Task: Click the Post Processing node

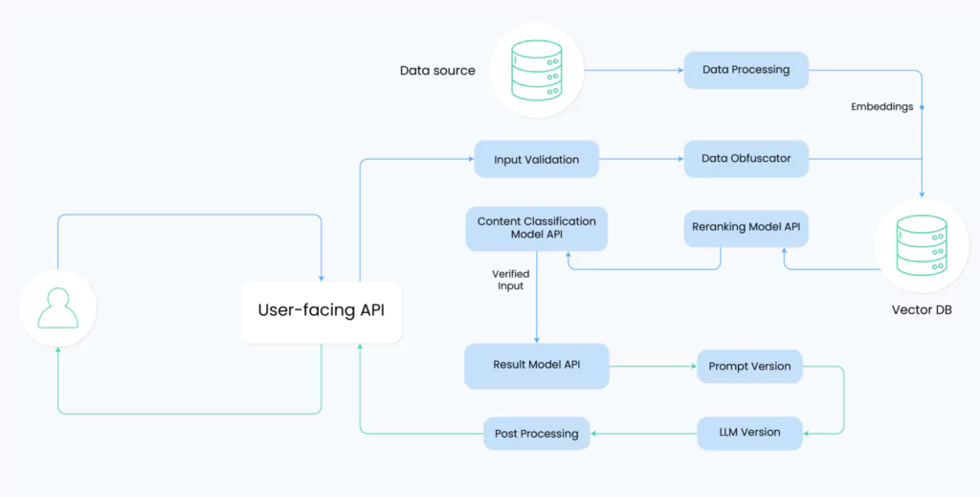Action: click(536, 433)
